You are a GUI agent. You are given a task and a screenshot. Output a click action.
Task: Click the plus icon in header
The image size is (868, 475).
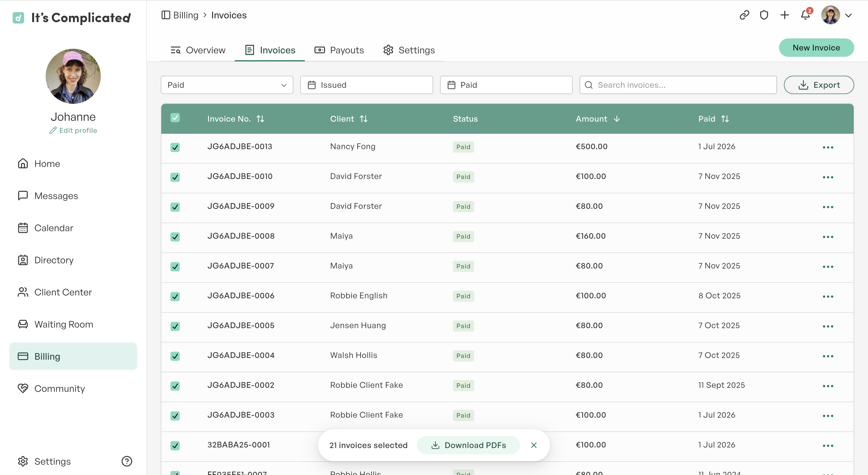(784, 15)
